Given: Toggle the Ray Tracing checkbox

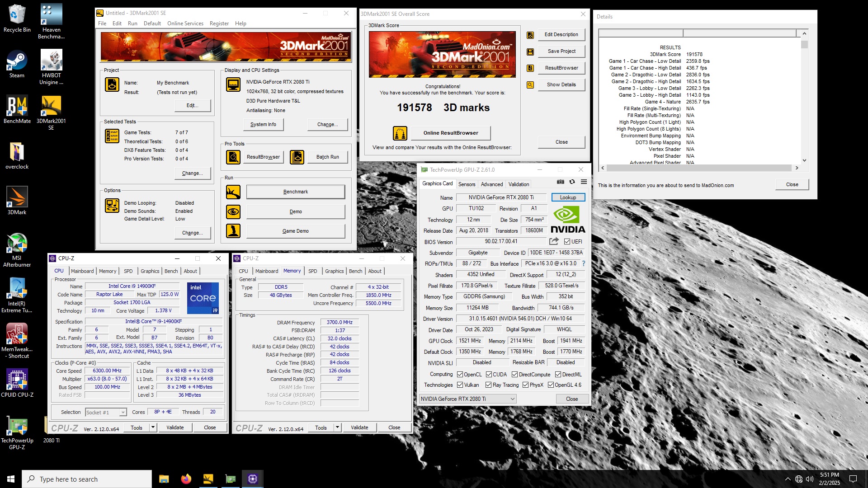Looking at the screenshot, I should 488,385.
